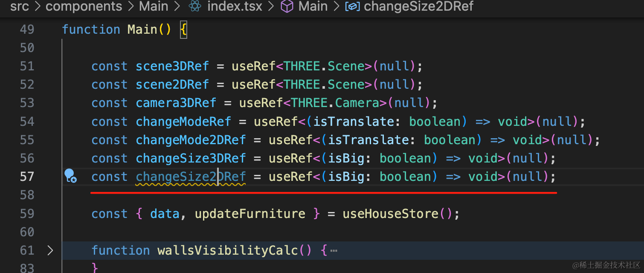Click the underlined changeSize2DRef variable

[x=191, y=177]
